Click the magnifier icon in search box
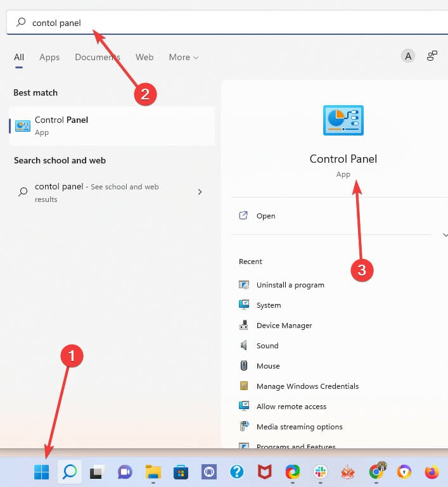The width and height of the screenshot is (448, 487). pos(21,22)
